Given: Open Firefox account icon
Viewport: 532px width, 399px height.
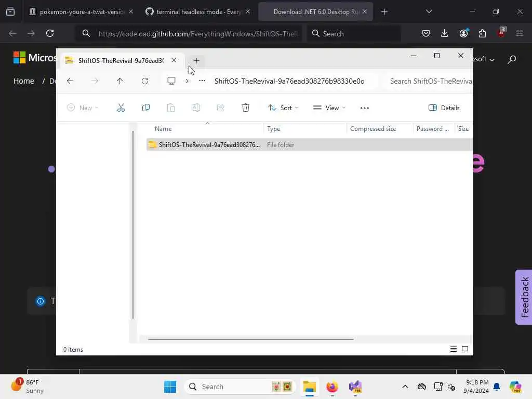Looking at the screenshot, I should (463, 33).
